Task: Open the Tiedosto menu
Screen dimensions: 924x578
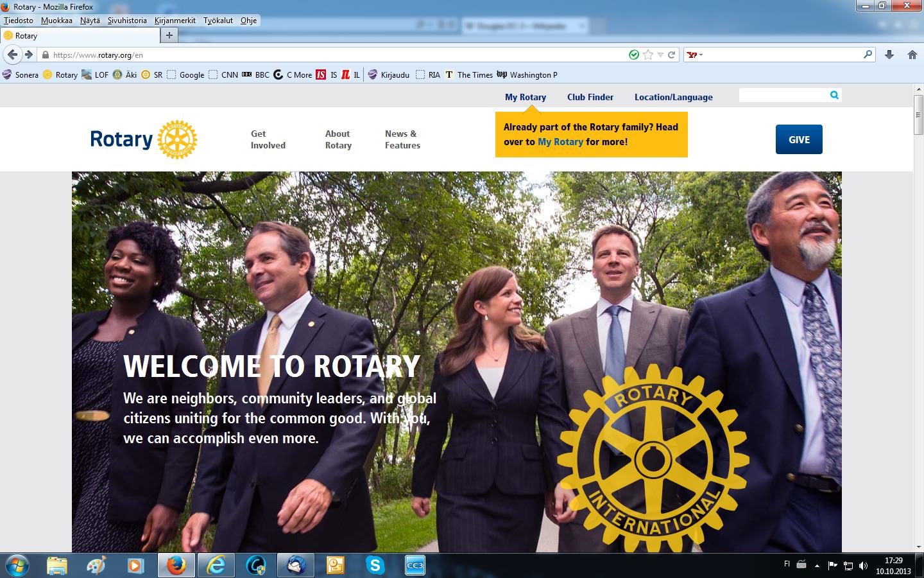Action: pyautogui.click(x=19, y=20)
